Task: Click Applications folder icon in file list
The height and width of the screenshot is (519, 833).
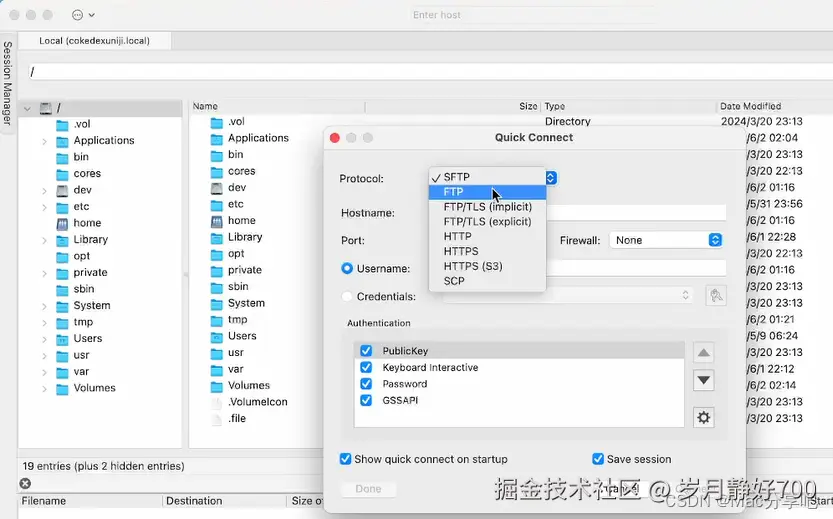Action: [x=217, y=139]
